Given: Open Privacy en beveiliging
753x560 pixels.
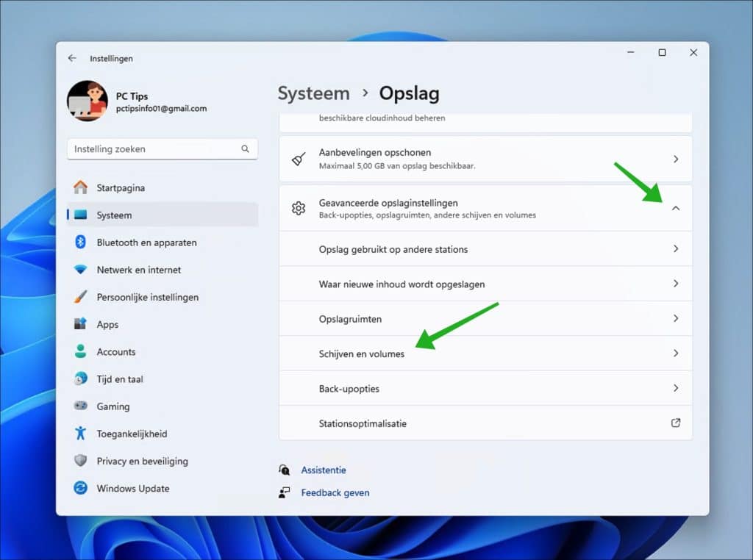Looking at the screenshot, I should [163, 461].
